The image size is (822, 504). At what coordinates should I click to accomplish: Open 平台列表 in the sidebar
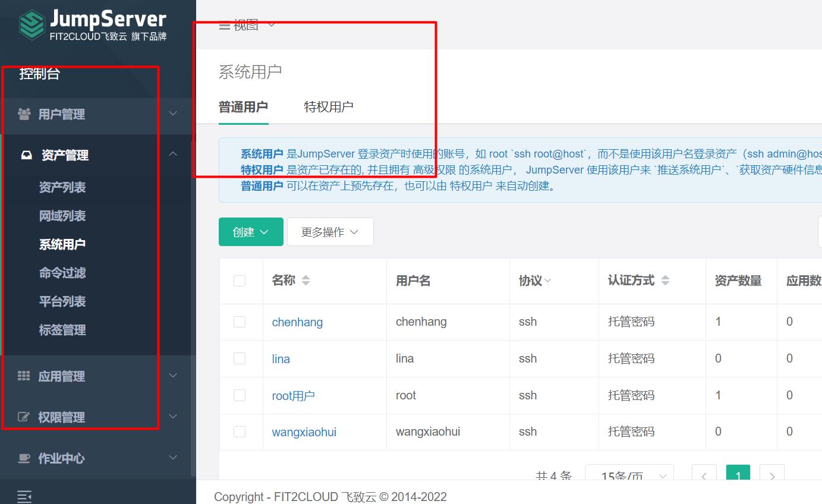(x=62, y=301)
